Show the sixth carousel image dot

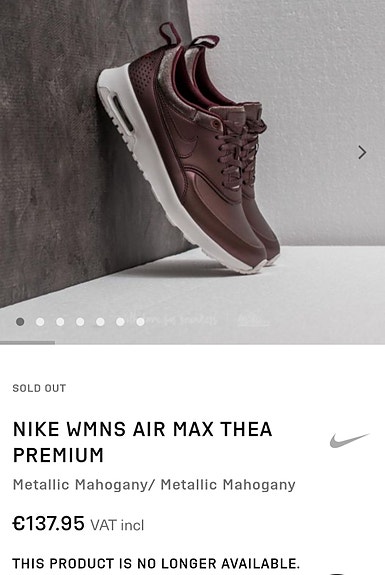pyautogui.click(x=120, y=322)
